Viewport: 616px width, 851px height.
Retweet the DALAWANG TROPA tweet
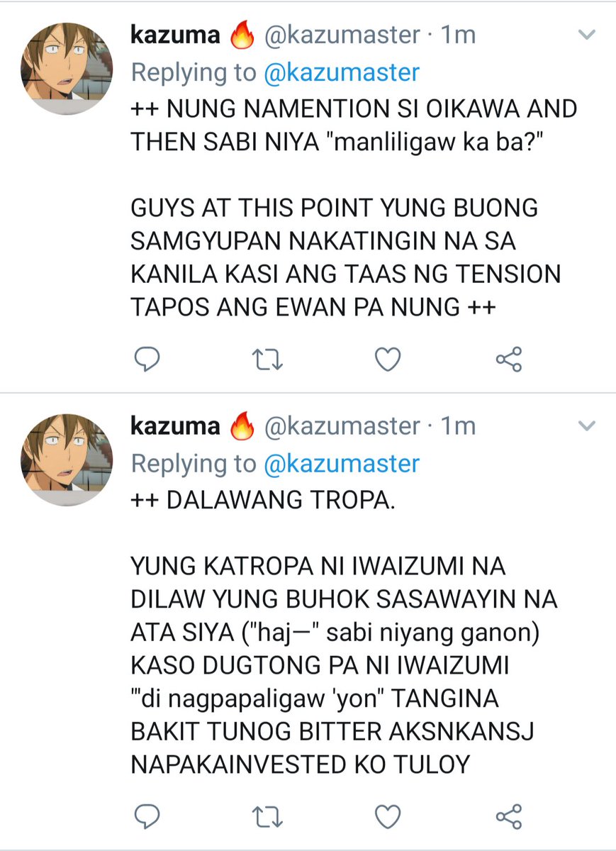(x=268, y=817)
